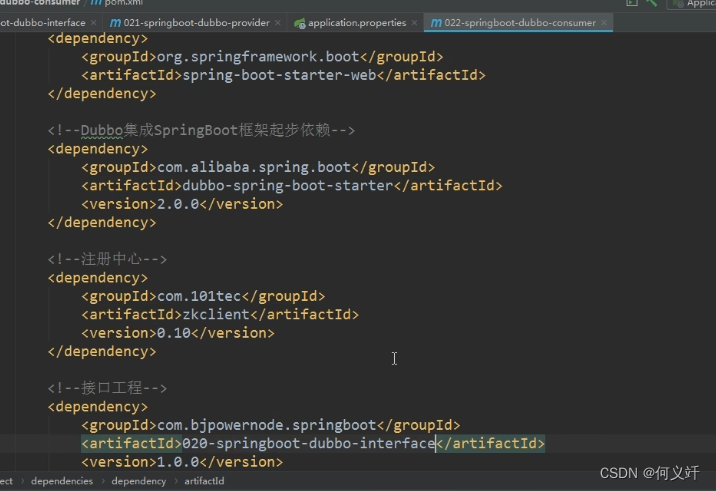This screenshot has width=716, height=491.
Task: Click dubbo-consumer in the navigation path
Action: tap(40, 3)
